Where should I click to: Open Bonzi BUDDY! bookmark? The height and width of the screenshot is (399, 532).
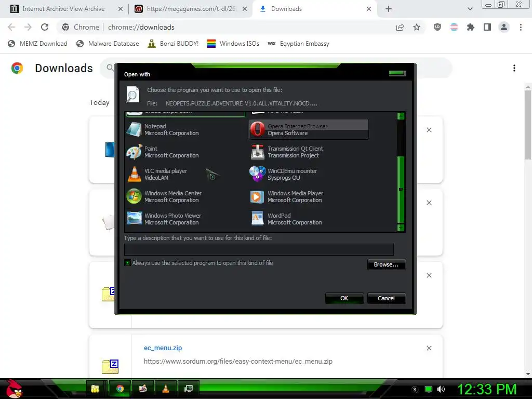(173, 44)
